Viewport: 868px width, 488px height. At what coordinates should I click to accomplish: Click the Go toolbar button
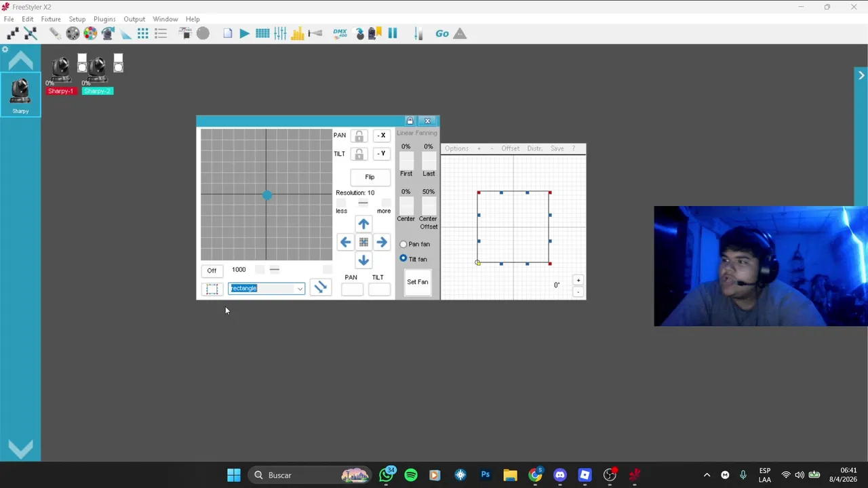(x=442, y=33)
